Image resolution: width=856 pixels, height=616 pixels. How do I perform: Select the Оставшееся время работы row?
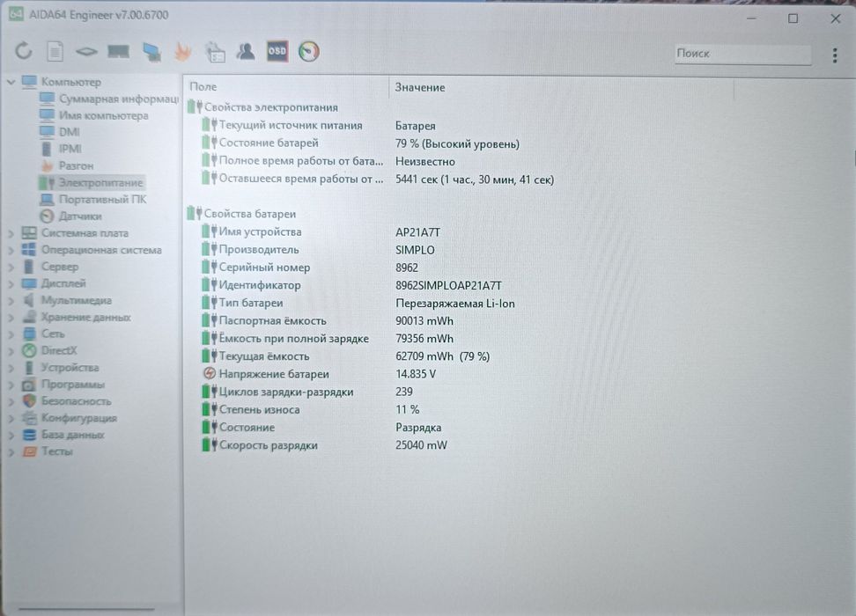coord(377,179)
